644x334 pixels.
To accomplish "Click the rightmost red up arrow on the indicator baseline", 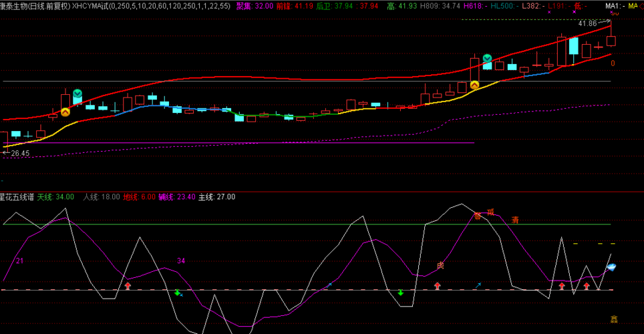I will coord(587,285).
